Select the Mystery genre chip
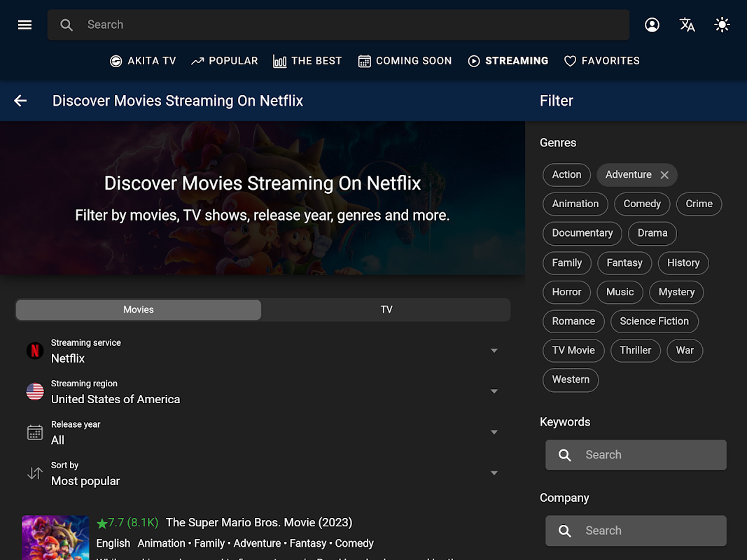 click(676, 292)
